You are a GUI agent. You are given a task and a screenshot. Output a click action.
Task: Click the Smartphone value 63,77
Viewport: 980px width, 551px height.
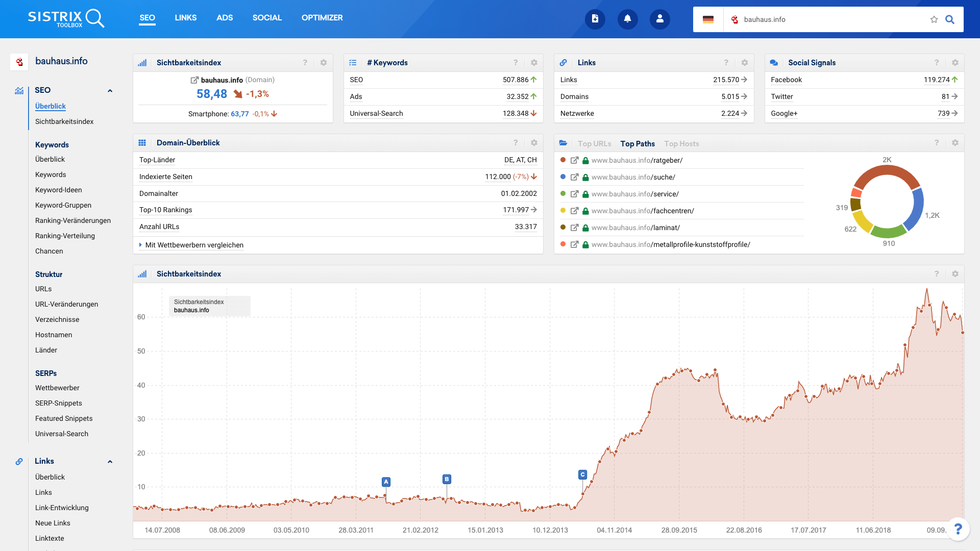[x=239, y=114]
